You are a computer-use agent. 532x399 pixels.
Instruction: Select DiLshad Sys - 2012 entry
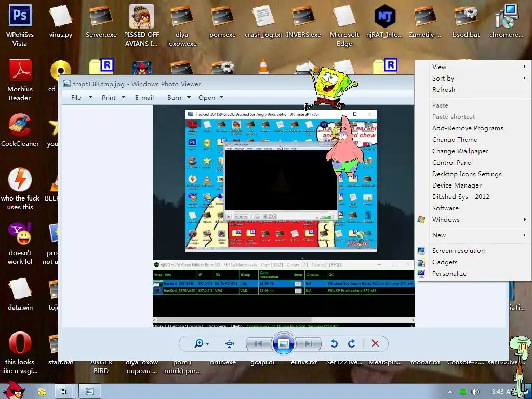(x=473, y=197)
